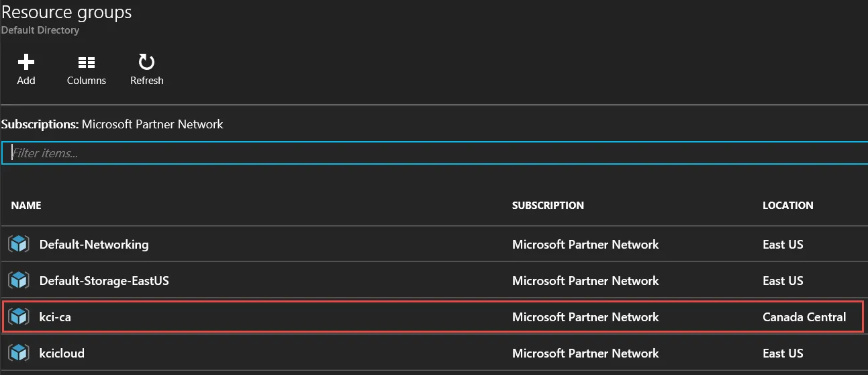Screen dimensions: 868x375
Task: Click the Default-Networking resource group cube icon
Action: (19, 245)
